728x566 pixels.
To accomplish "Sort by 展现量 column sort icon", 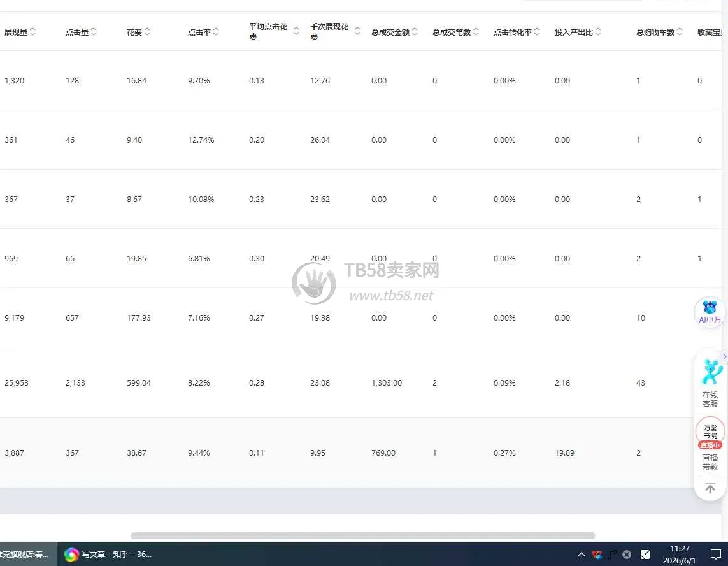I will pos(32,32).
